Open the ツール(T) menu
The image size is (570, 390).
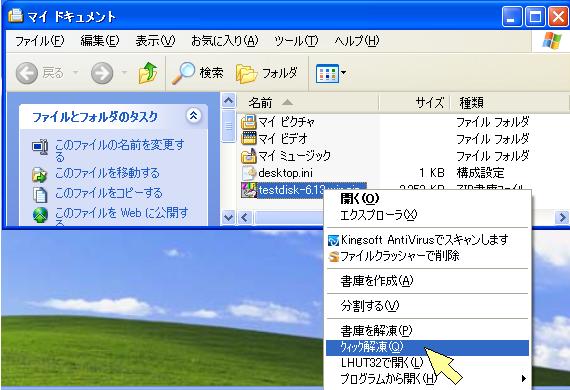click(x=296, y=41)
